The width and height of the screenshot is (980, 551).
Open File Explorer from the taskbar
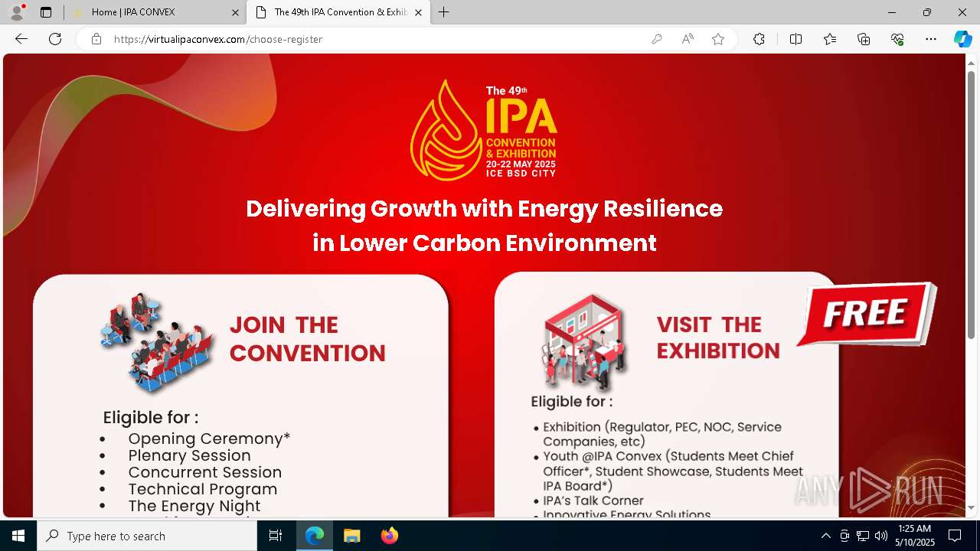(x=351, y=536)
